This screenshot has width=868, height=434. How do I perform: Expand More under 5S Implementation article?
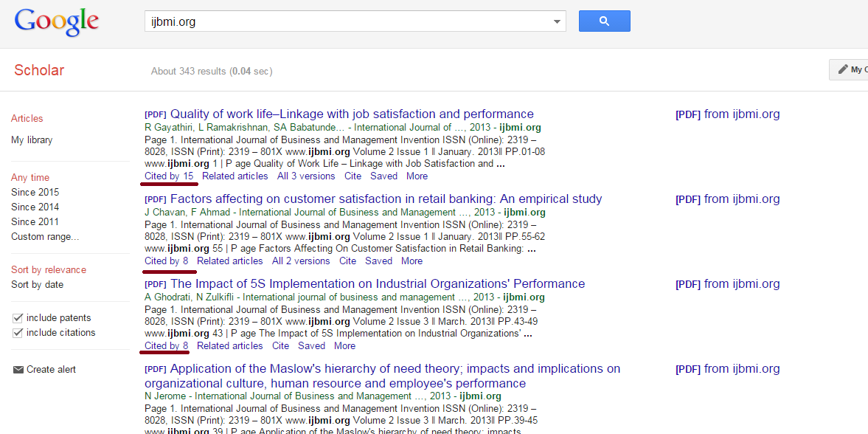click(x=345, y=346)
